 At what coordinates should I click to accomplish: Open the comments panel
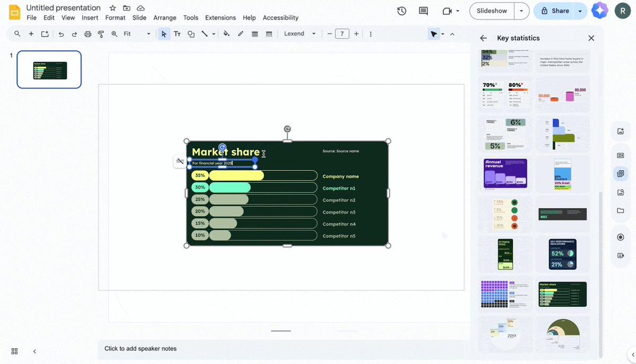422,11
